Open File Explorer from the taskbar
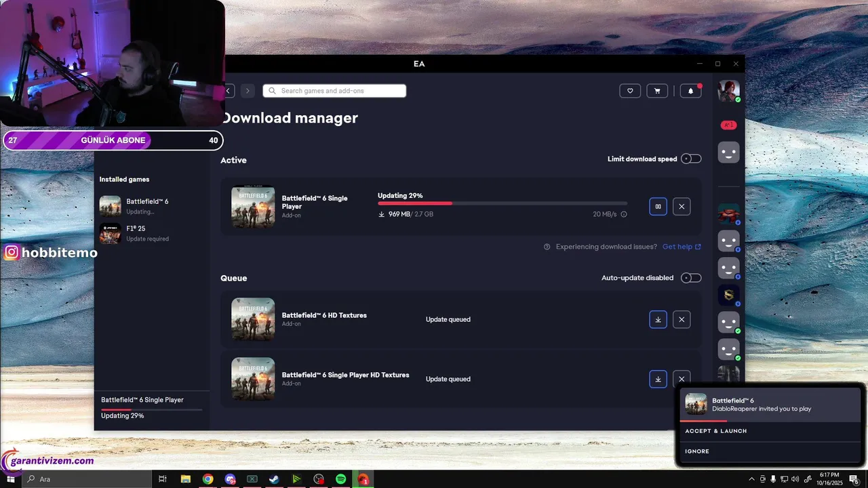868x488 pixels. (185, 479)
